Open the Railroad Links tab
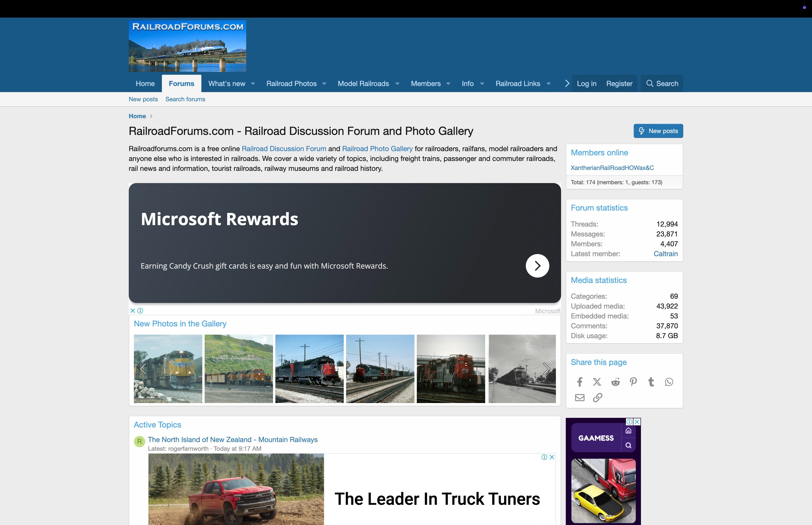This screenshot has height=525, width=812. pos(518,83)
